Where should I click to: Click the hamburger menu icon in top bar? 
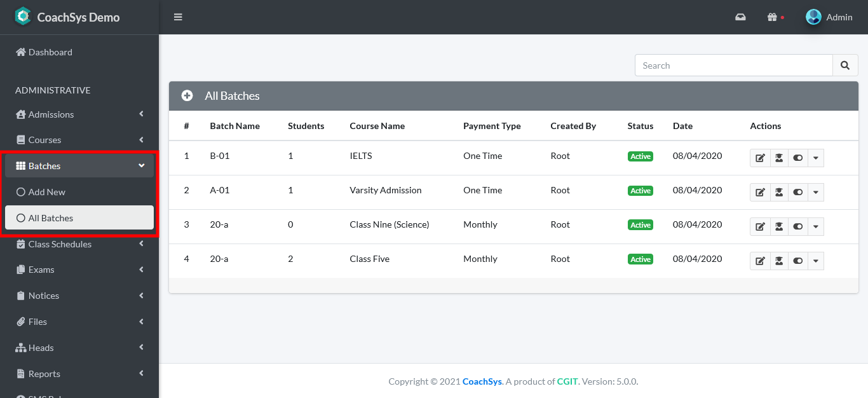click(x=178, y=17)
